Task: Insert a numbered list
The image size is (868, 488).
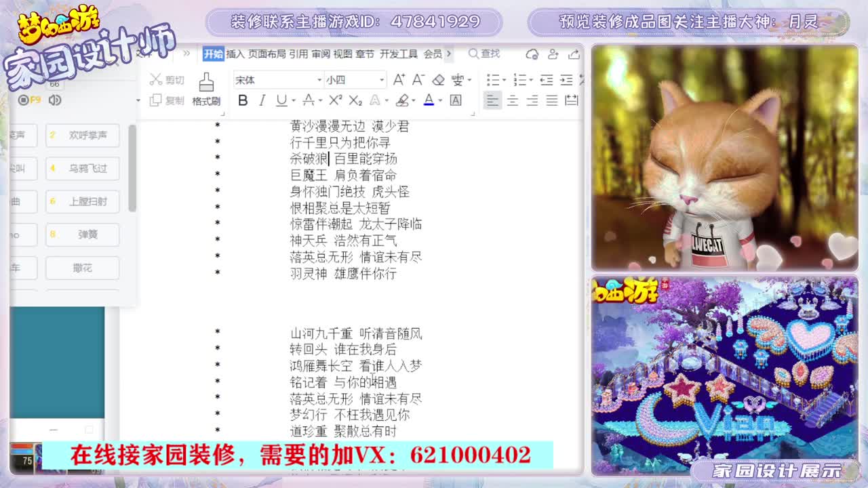Action: point(519,80)
